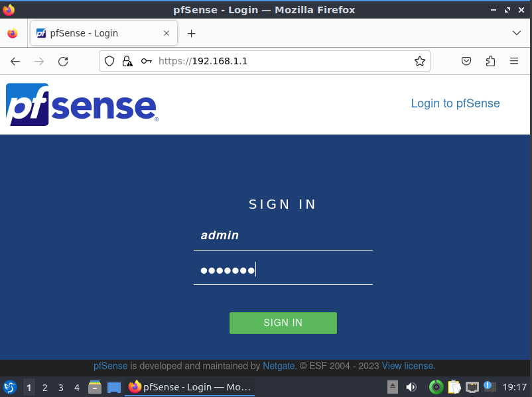Switch to workspace 3
The width and height of the screenshot is (532, 397).
click(61, 387)
